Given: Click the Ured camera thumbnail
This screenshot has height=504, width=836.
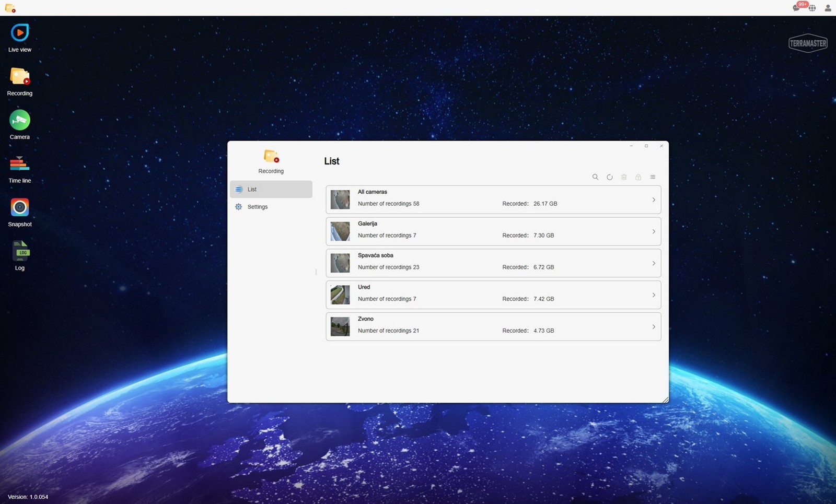Looking at the screenshot, I should (x=340, y=295).
